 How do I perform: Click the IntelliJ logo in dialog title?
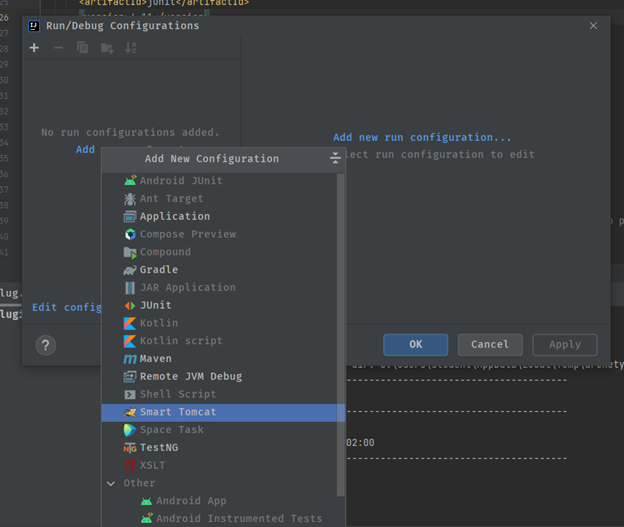point(34,26)
